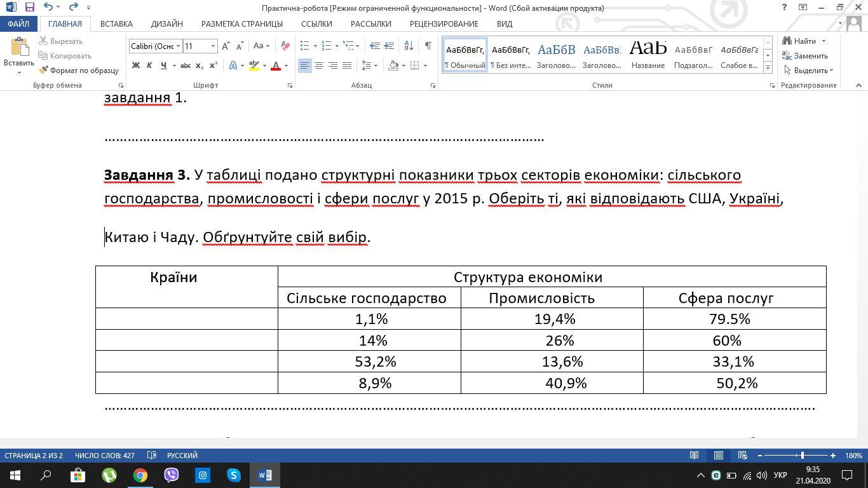
Task: Open Google Chrome from the taskbar
Action: 140,475
